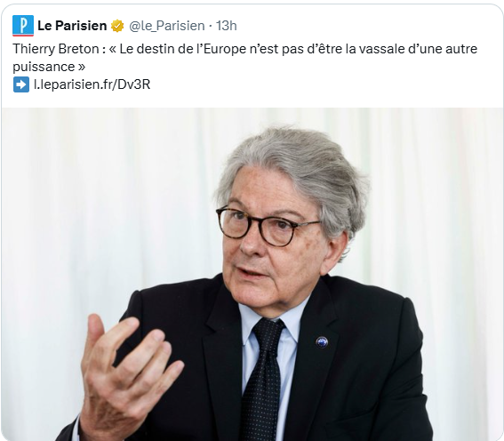Open the 13h timestamp permalink
504x441 pixels.
226,26
